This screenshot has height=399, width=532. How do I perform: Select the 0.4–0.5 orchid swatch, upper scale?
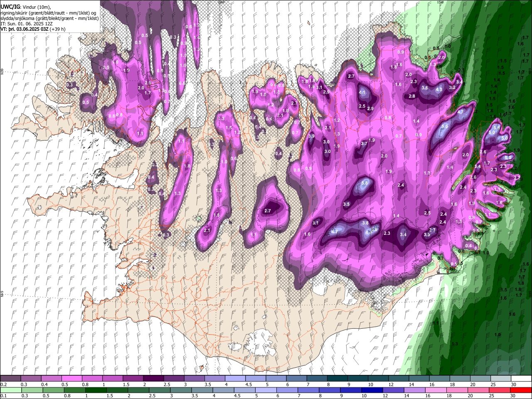click(x=51, y=379)
